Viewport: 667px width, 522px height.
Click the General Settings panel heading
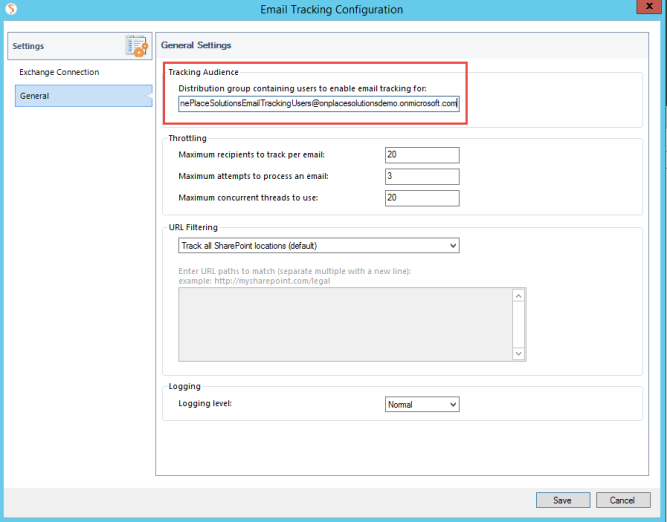196,45
